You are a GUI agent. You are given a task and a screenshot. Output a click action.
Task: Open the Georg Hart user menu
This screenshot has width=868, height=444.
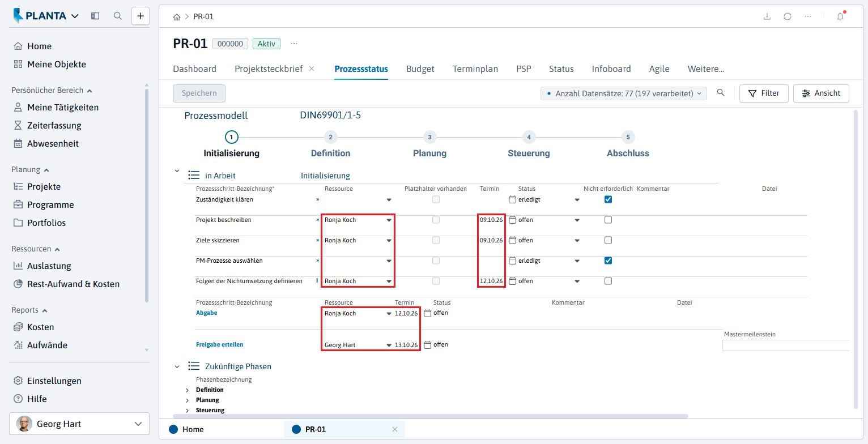point(79,424)
